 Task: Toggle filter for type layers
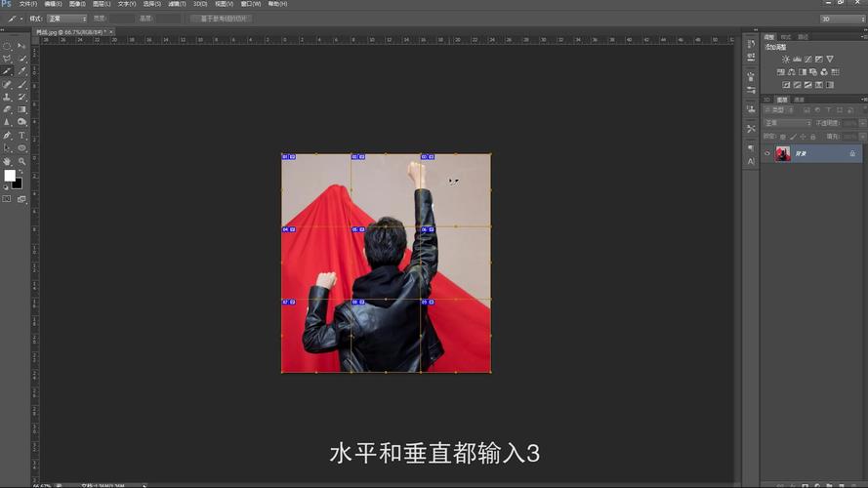[828, 110]
